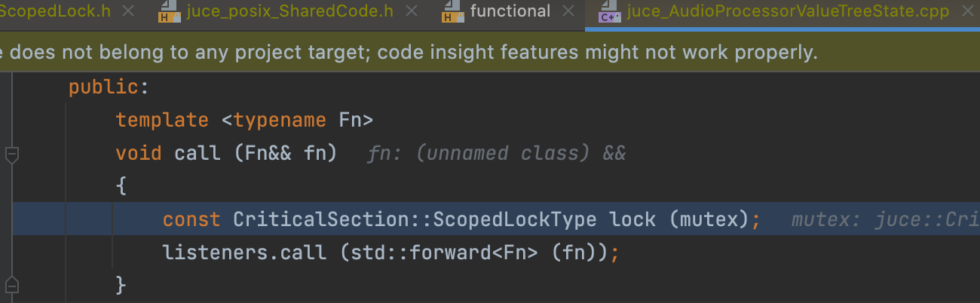The image size is (980, 303).
Task: Click the 'fn: (unnamed class) &&' inlay hint
Action: coord(497,154)
